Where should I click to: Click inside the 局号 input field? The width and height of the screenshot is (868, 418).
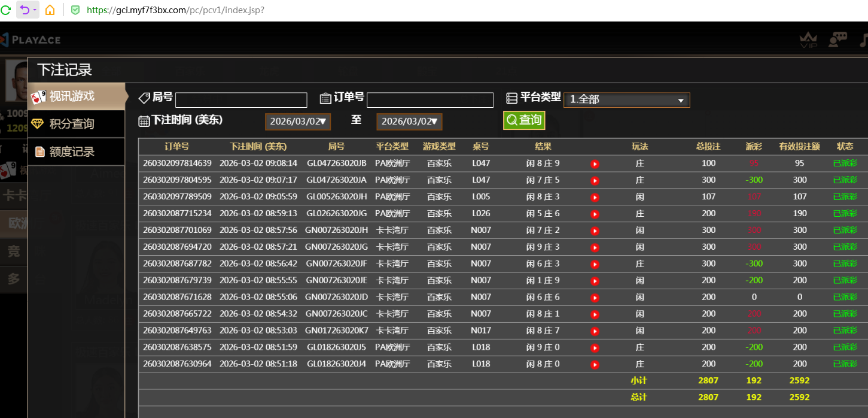click(x=241, y=99)
